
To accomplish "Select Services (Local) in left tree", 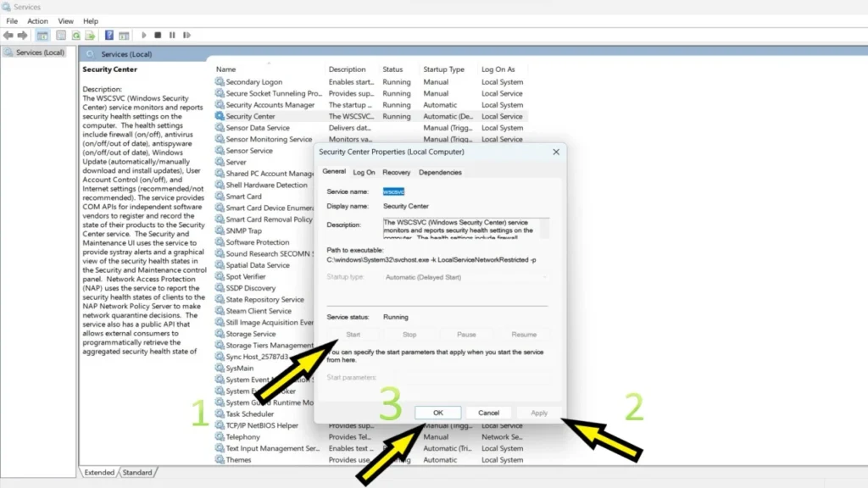I will tap(39, 53).
